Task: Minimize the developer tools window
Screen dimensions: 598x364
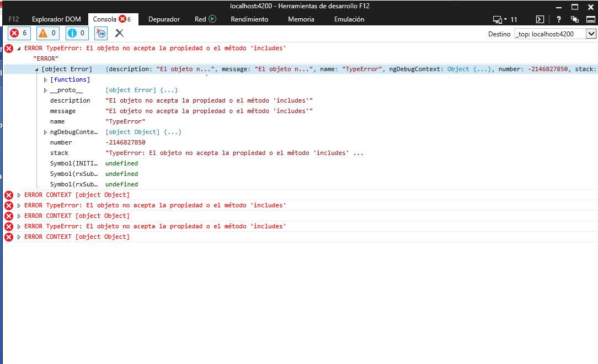Action: pos(559,7)
